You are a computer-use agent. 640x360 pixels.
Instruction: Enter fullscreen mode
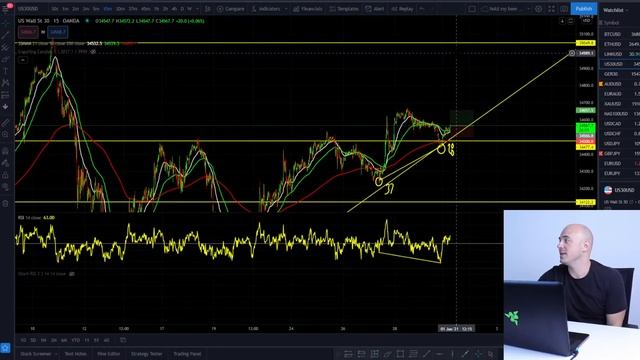(x=551, y=9)
